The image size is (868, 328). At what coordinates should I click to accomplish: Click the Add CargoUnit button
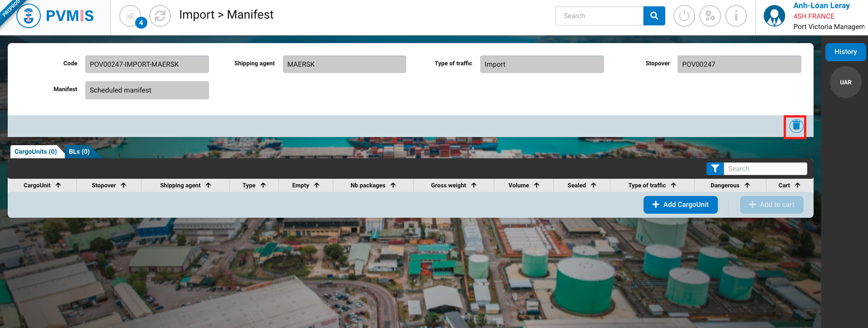pos(680,205)
